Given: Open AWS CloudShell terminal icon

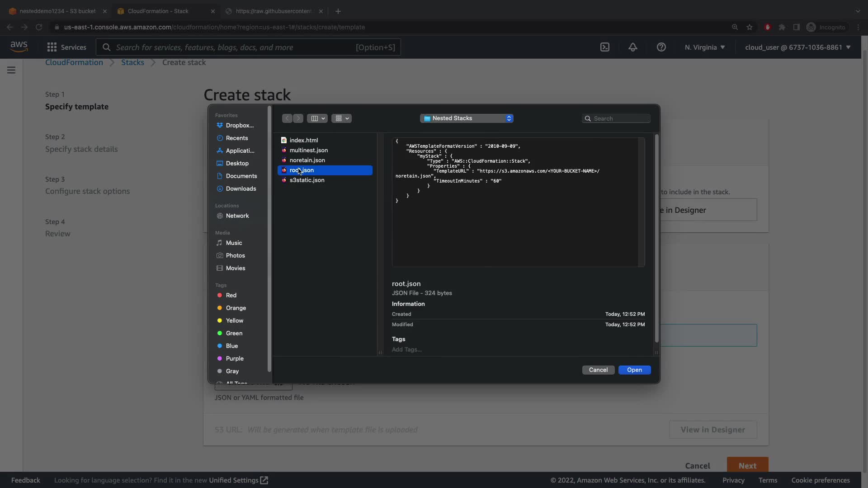Looking at the screenshot, I should (605, 47).
